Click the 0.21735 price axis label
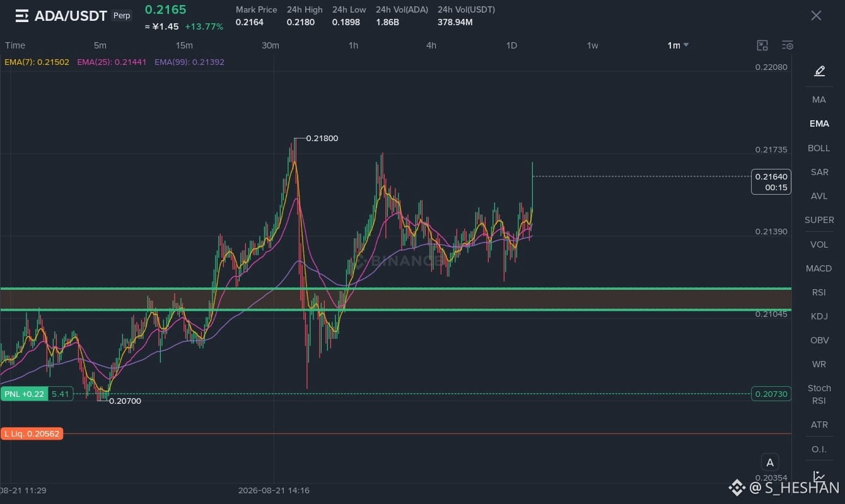 pyautogui.click(x=771, y=149)
